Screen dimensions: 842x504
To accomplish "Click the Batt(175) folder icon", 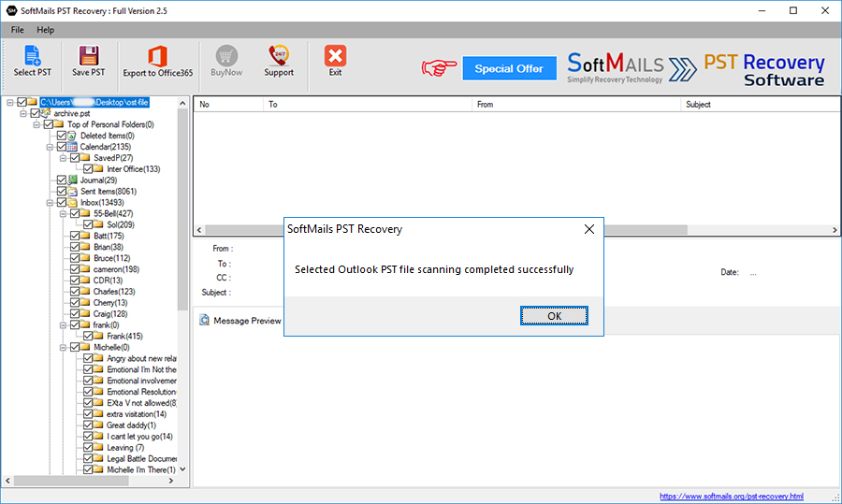I will click(85, 236).
